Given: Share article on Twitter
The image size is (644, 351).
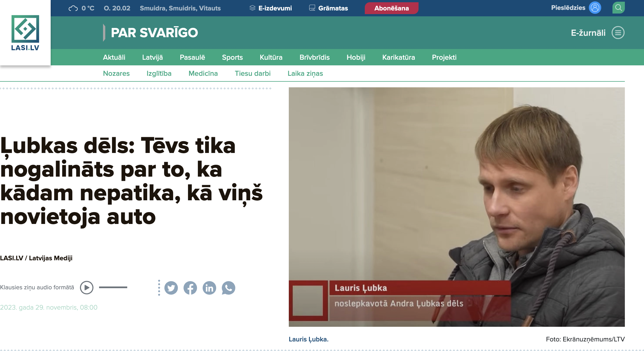Looking at the screenshot, I should pyautogui.click(x=171, y=288).
